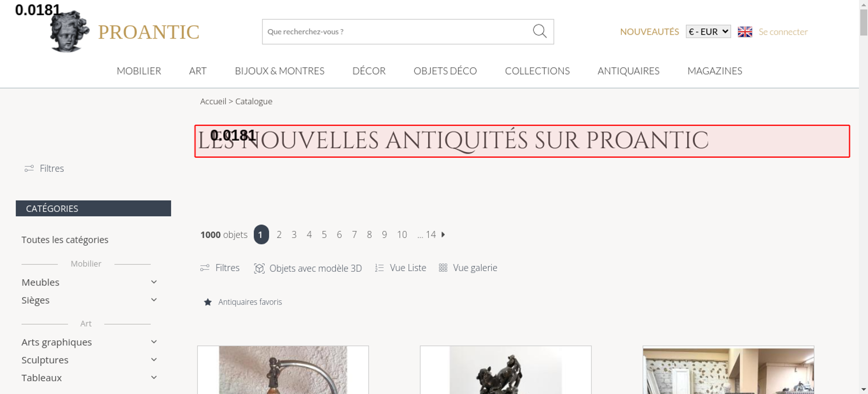Viewport: 868px width, 394px height.
Task: Switch to Vue galerie layout
Action: pyautogui.click(x=468, y=268)
